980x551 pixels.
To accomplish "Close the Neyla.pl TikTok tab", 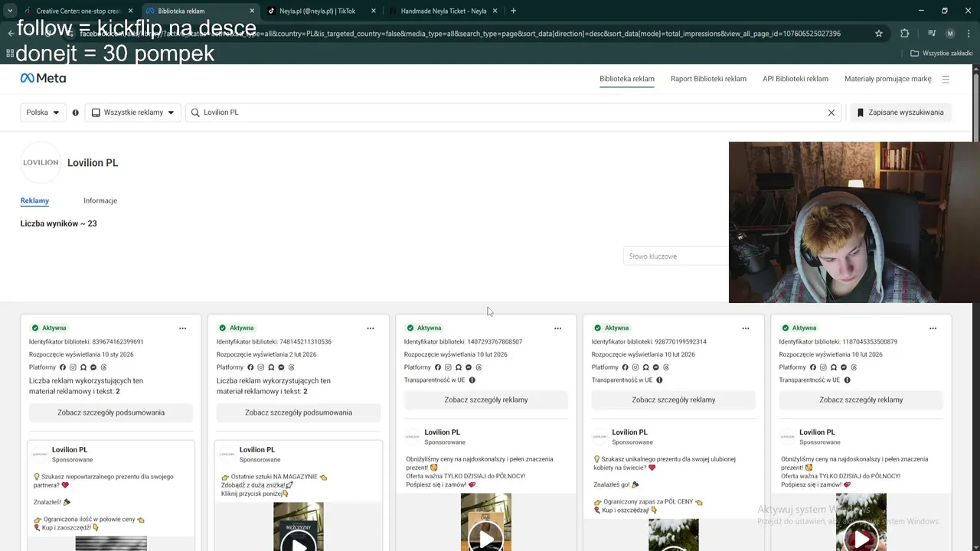I will [373, 11].
